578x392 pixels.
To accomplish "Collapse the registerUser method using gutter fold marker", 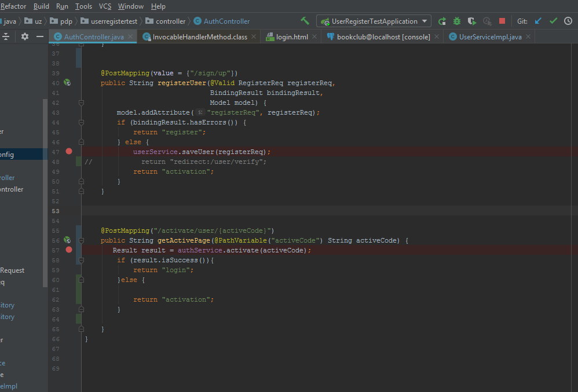I will click(81, 102).
